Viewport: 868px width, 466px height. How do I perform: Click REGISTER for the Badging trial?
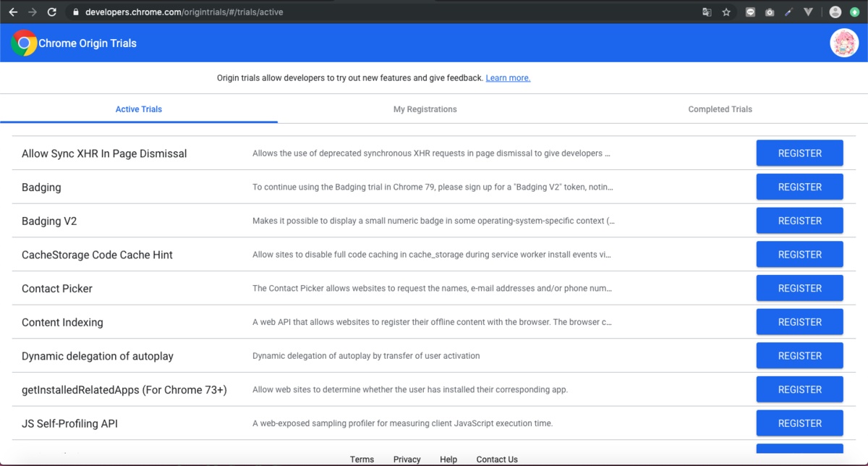coord(799,187)
